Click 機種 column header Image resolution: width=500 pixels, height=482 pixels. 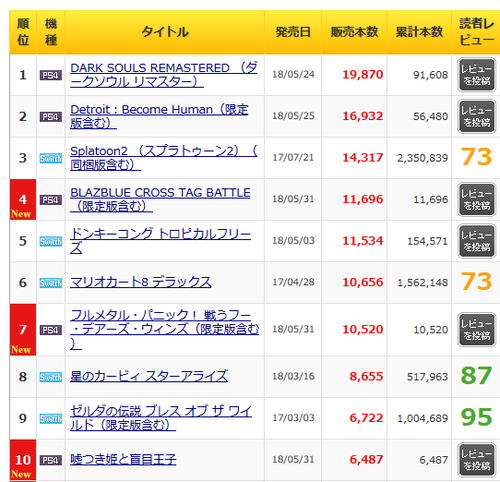click(x=51, y=32)
